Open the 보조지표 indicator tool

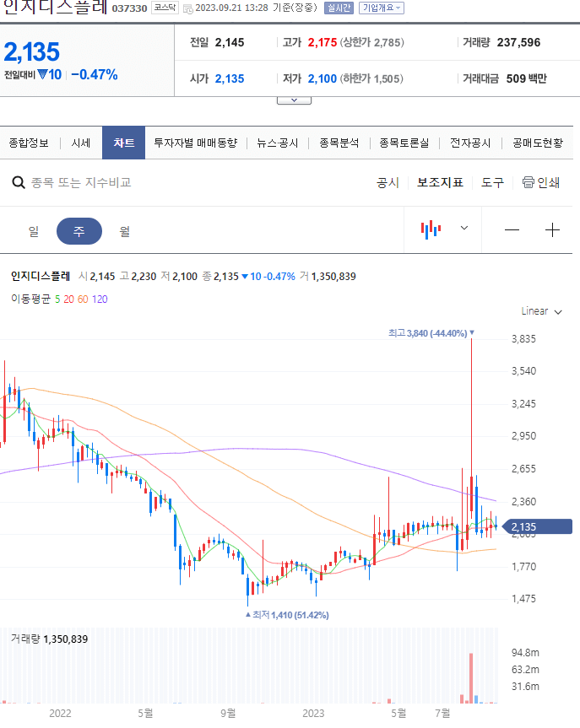(440, 182)
